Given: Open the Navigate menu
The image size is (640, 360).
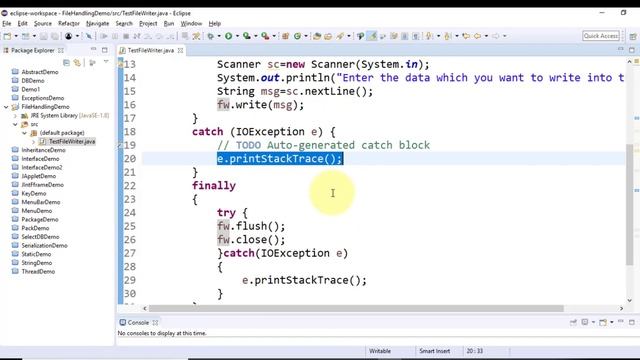Looking at the screenshot, I should click(98, 23).
